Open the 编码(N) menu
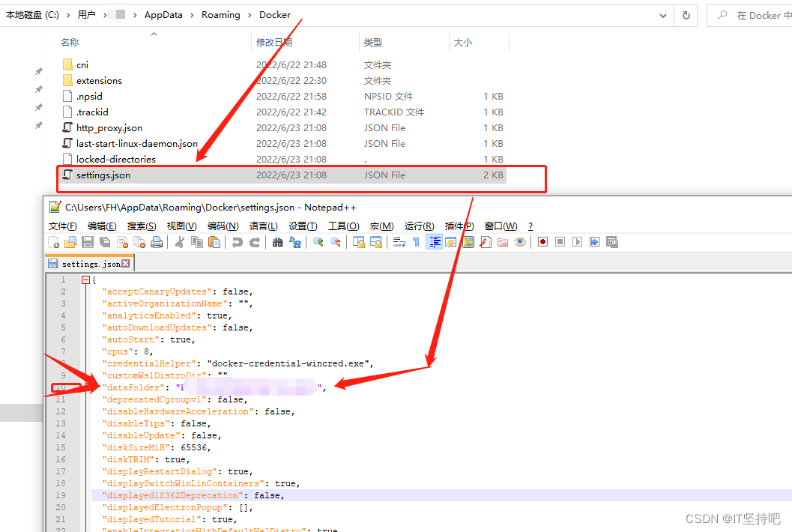Viewport: 792px width, 532px height. [x=223, y=226]
